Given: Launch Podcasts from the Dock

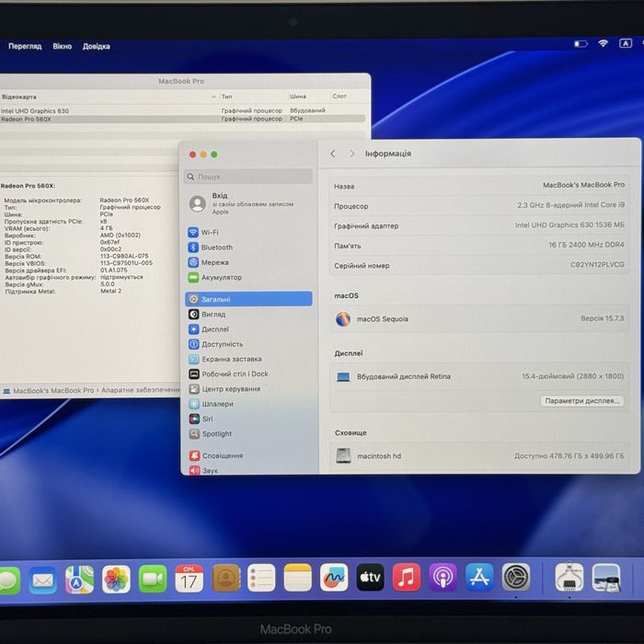Looking at the screenshot, I should click(x=443, y=577).
